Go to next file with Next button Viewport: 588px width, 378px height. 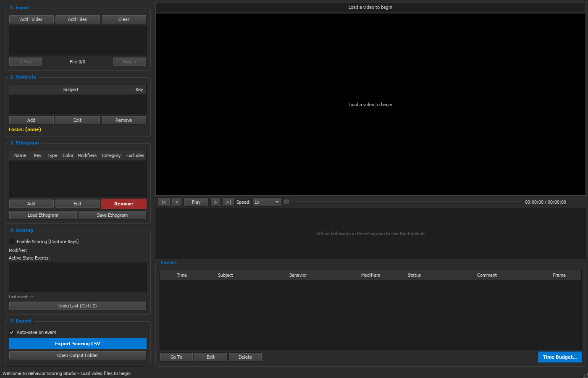(x=130, y=62)
